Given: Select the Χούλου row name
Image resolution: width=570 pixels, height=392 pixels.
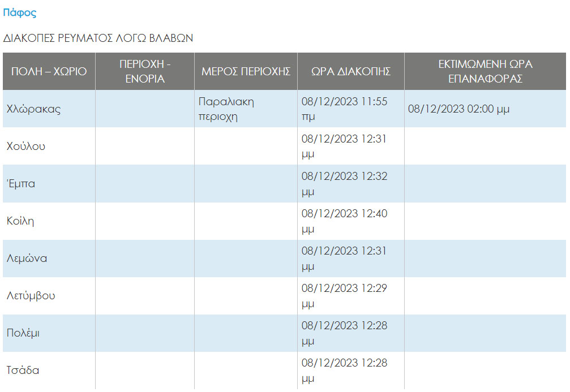Looking at the screenshot, I should [x=26, y=147].
